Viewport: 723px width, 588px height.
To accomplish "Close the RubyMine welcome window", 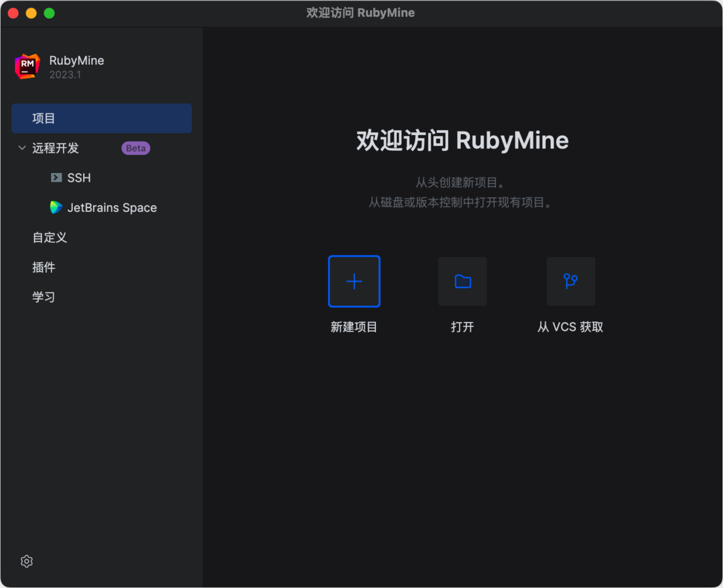I will tap(13, 13).
